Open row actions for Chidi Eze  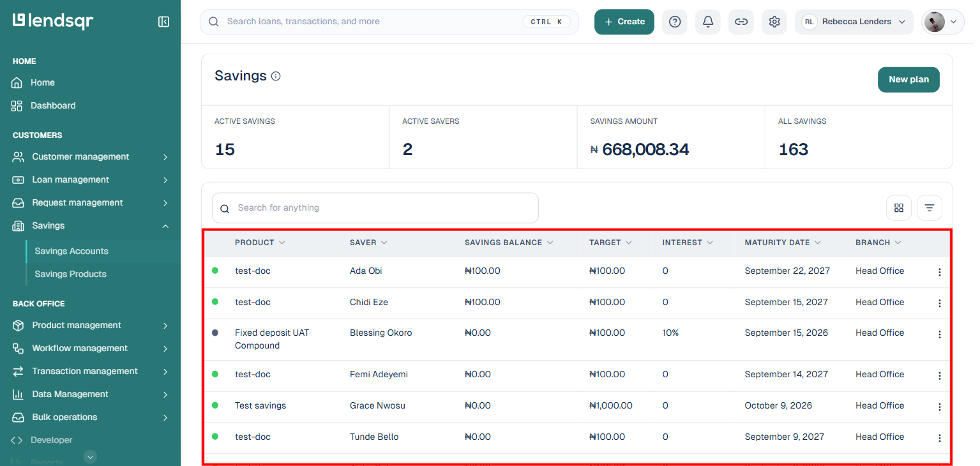click(x=939, y=303)
